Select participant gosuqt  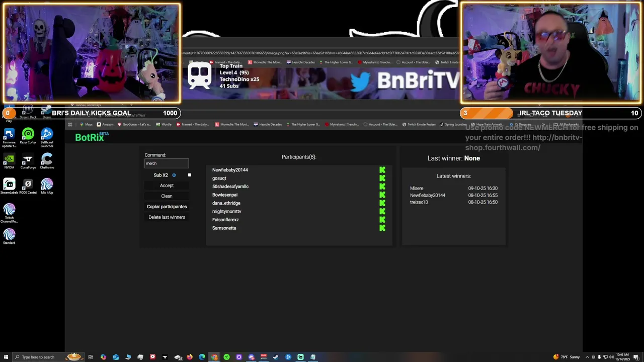coord(219,178)
